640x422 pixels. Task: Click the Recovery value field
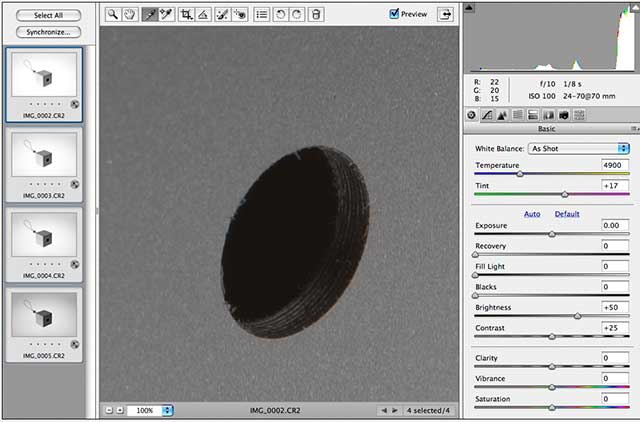[615, 246]
